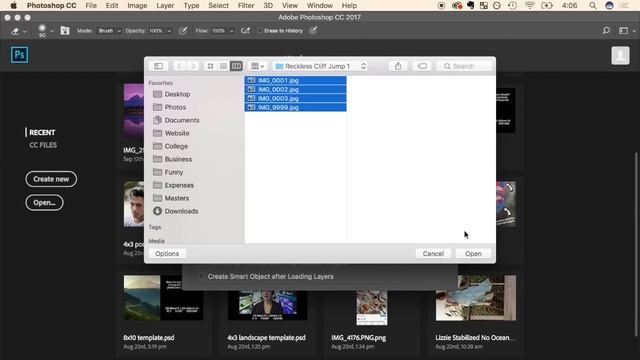Click the Options button in dialog
The image size is (640, 360).
(x=167, y=254)
